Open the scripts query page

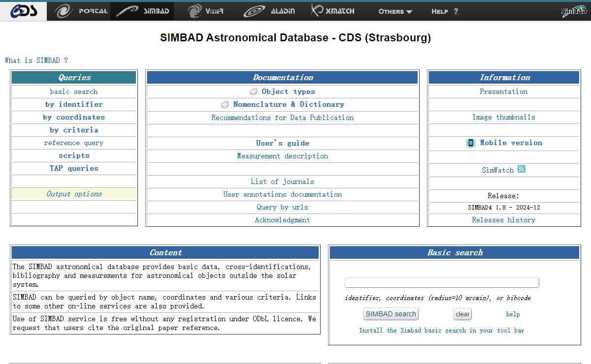pyautogui.click(x=74, y=155)
